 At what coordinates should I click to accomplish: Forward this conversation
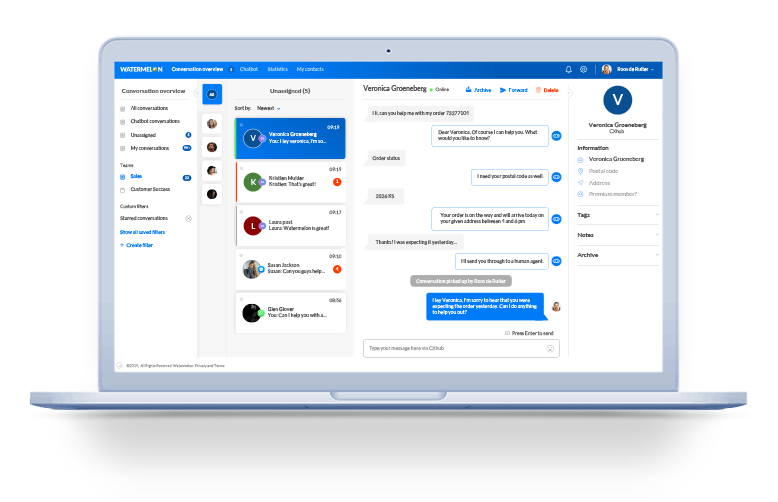[514, 90]
